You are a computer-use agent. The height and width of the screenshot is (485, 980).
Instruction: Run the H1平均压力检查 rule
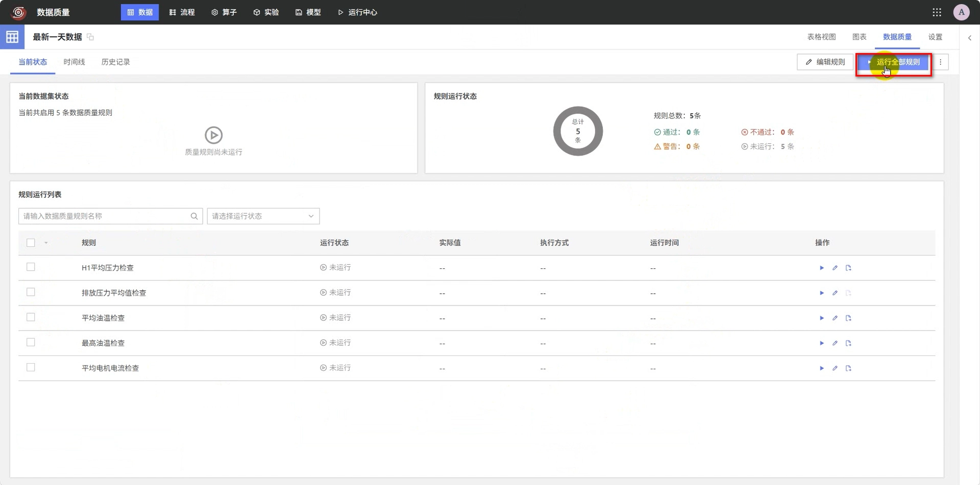[822, 268]
